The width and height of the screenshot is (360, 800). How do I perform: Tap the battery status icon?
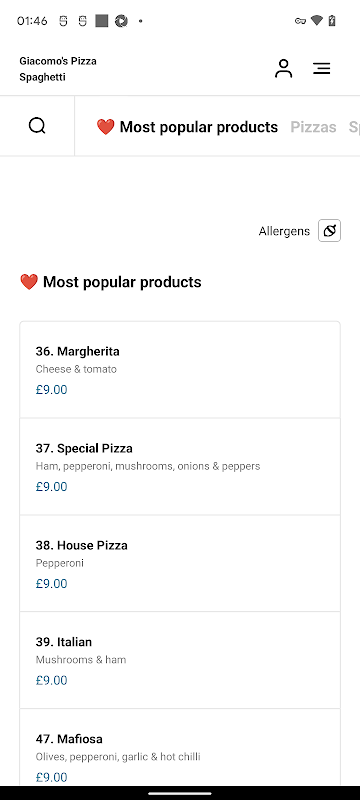pyautogui.click(x=332, y=20)
